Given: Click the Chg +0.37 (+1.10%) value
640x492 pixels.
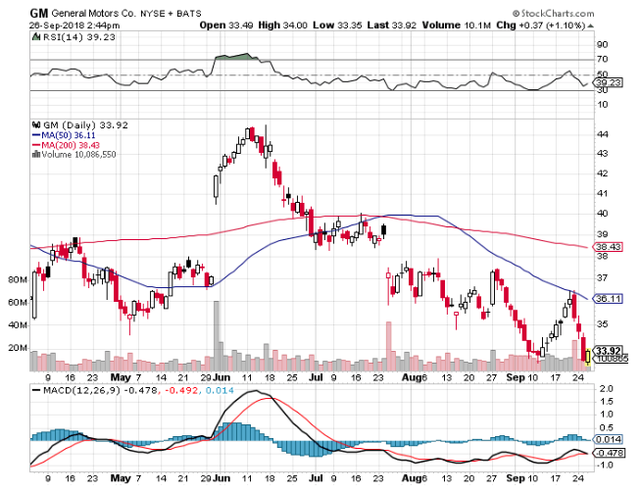Looking at the screenshot, I should point(541,25).
